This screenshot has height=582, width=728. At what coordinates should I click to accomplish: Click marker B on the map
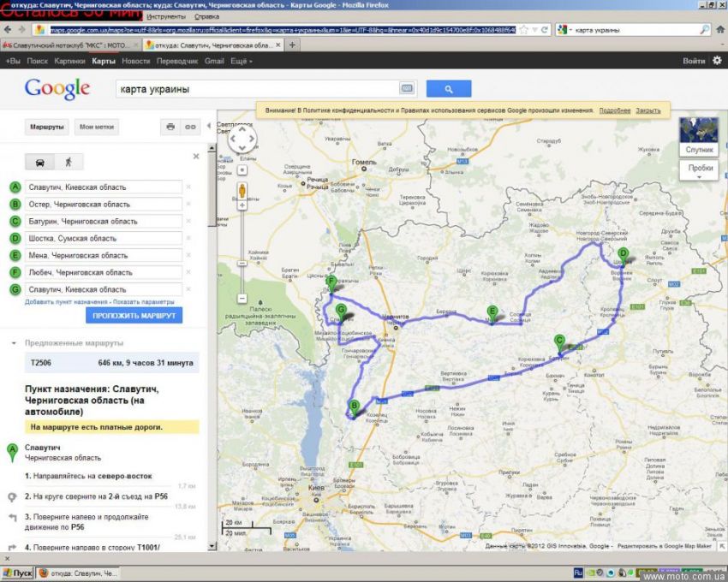[354, 408]
